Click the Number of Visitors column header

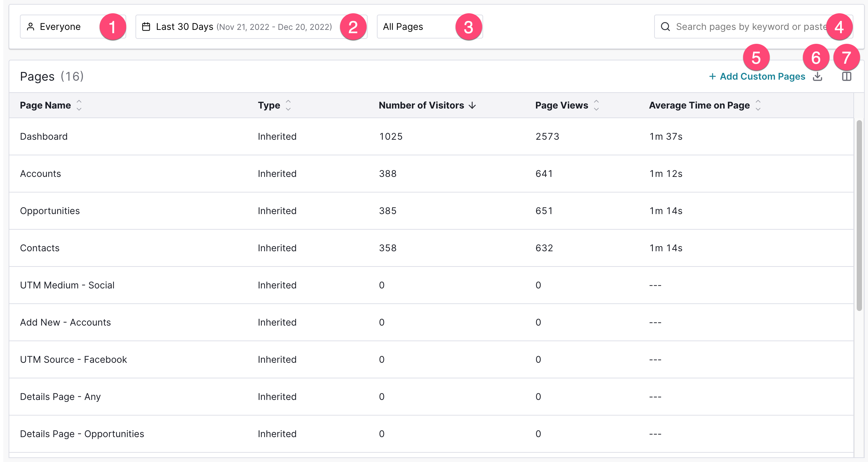(421, 106)
